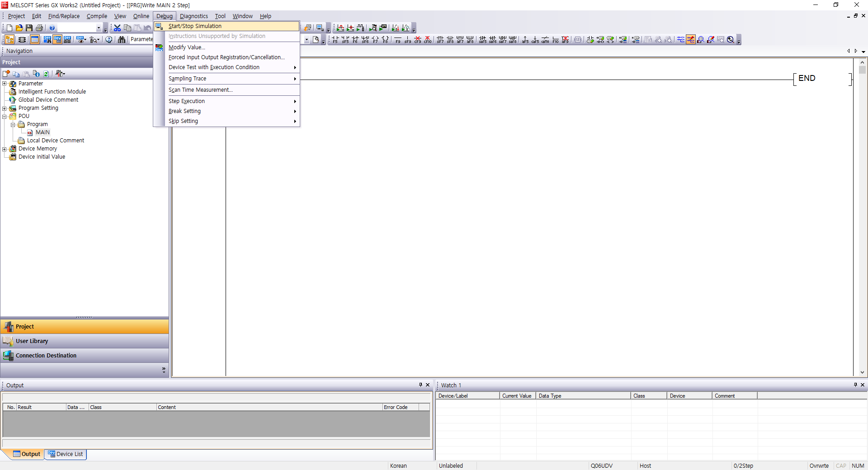Print using the printer icon
Viewport: 868px width, 470px height.
click(39, 28)
